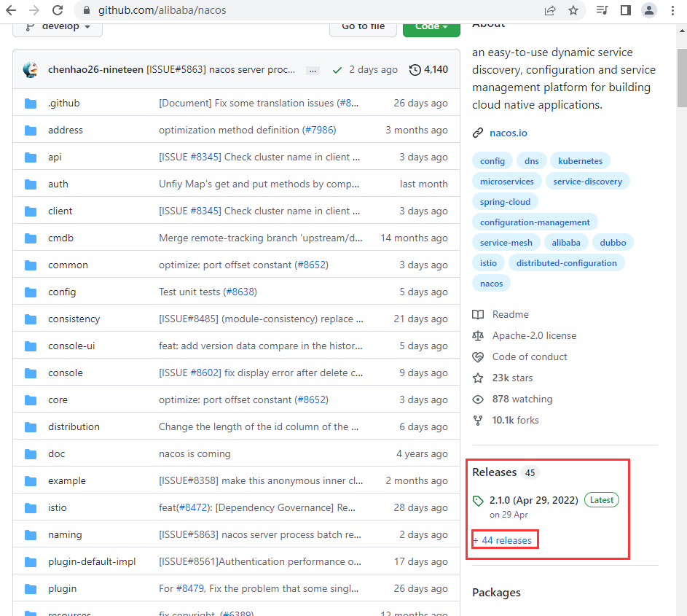Toggle the browser side panel icon
Image resolution: width=687 pixels, height=616 pixels.
626,10
